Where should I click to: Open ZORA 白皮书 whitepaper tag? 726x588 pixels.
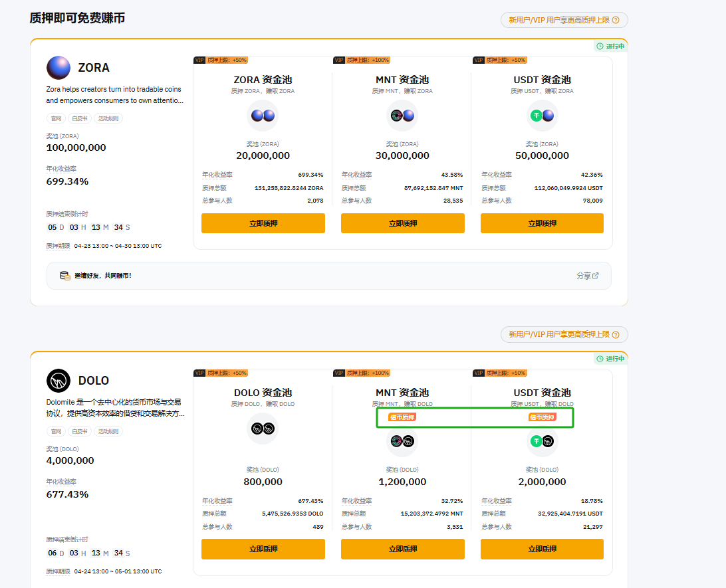pyautogui.click(x=80, y=118)
